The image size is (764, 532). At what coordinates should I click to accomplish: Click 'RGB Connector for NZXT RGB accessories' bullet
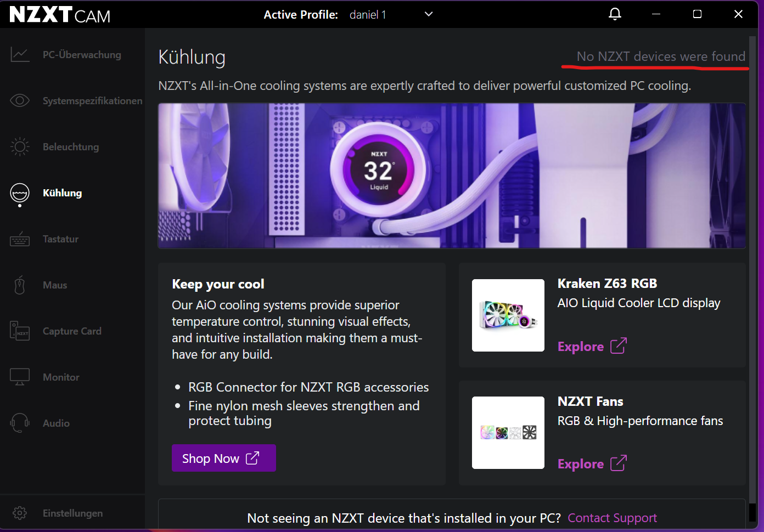coord(308,387)
